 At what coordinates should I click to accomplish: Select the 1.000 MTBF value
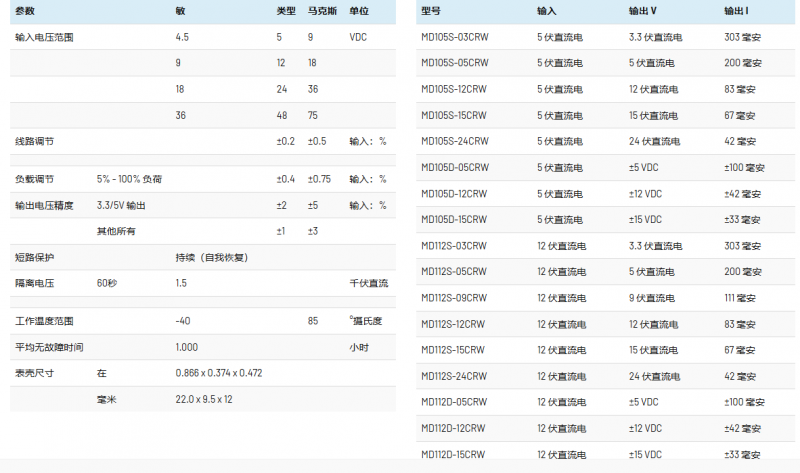pos(187,347)
